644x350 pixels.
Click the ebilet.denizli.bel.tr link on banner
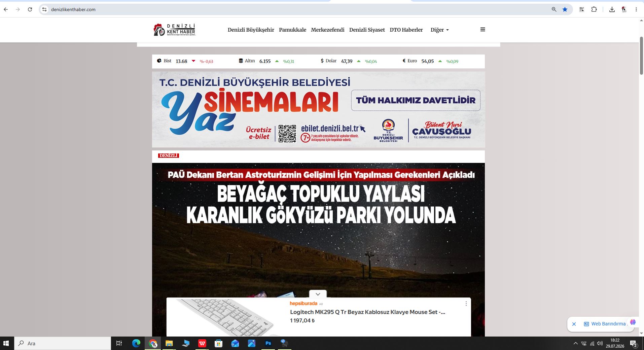tap(330, 129)
